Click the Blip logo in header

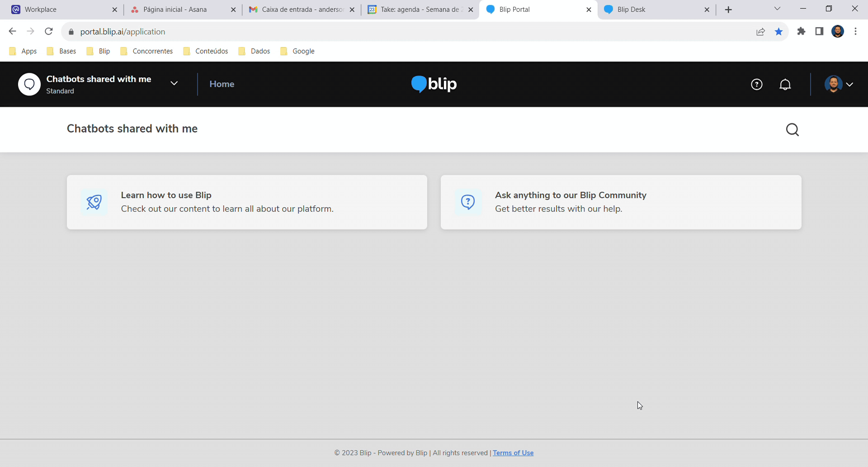434,84
